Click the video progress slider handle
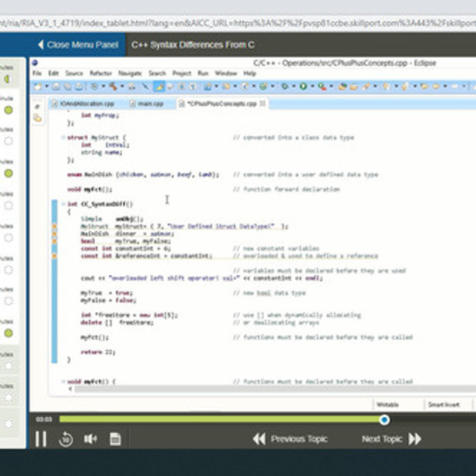476x476 pixels. point(384,420)
